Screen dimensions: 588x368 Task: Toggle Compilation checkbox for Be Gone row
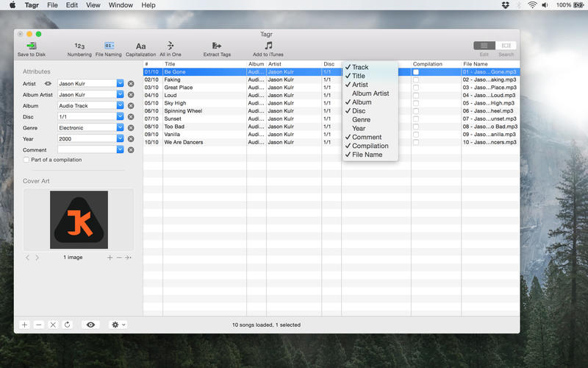416,72
